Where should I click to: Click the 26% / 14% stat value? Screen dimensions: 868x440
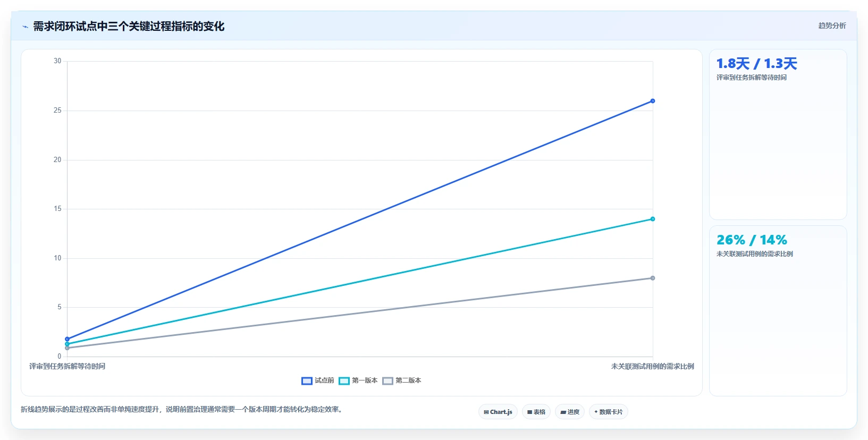pyautogui.click(x=752, y=240)
